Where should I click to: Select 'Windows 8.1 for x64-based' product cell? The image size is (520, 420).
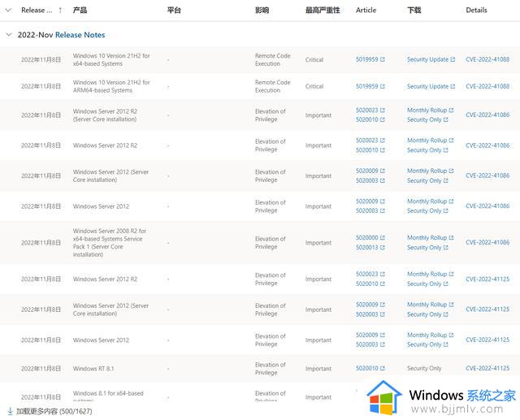tap(108, 396)
